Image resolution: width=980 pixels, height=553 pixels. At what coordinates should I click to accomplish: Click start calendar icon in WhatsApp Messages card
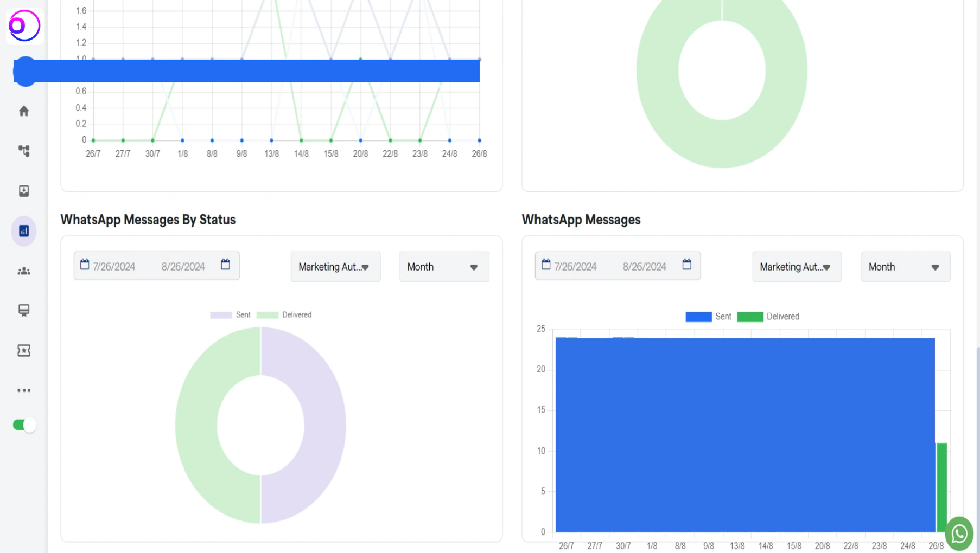pyautogui.click(x=546, y=265)
